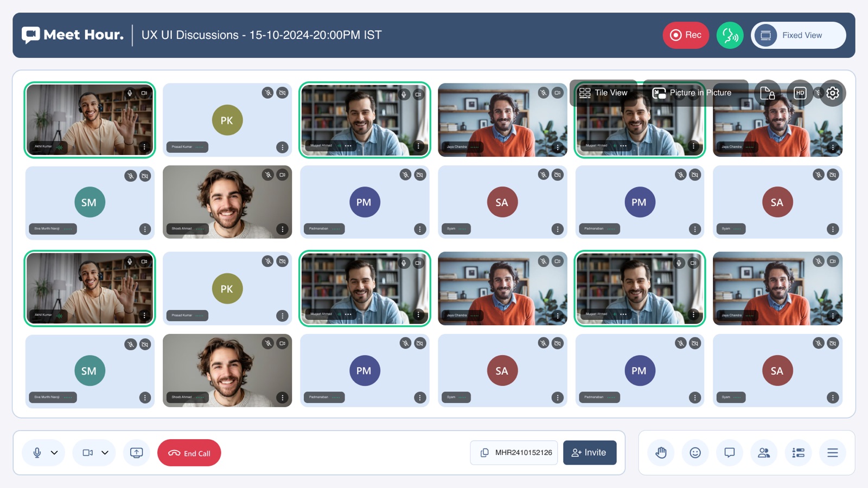
Task: Toggle muted camera icon on top-row Prasad Kumar tile
Action: click(282, 93)
